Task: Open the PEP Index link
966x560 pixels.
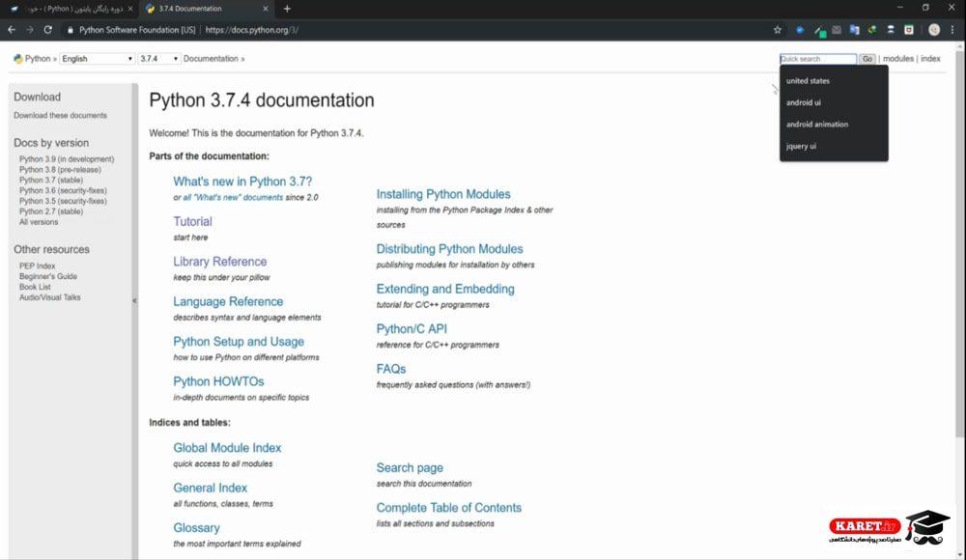Action: coord(37,266)
